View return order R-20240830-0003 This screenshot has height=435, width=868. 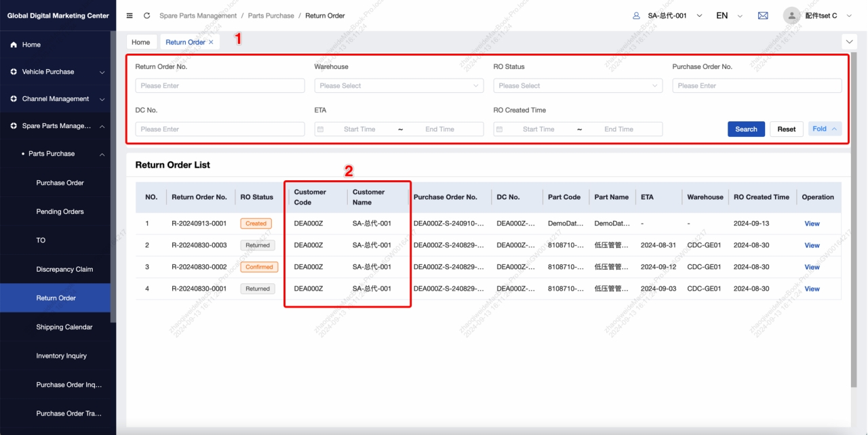click(x=812, y=245)
